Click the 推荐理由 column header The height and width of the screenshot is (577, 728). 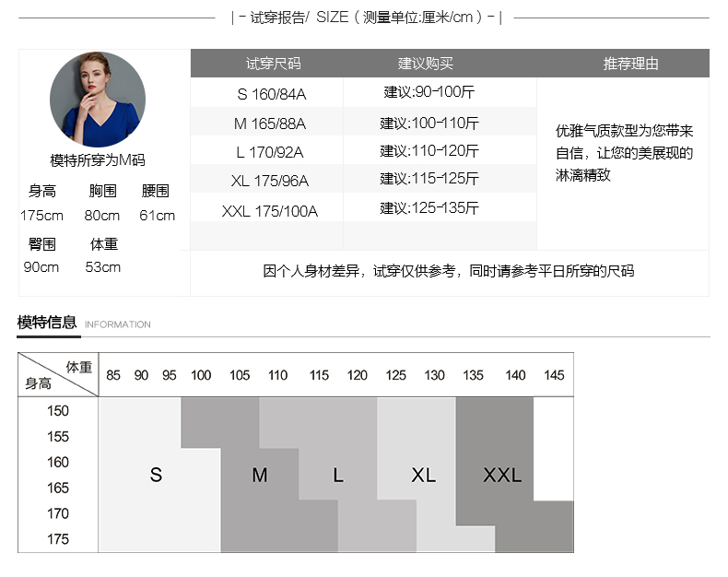pos(631,64)
